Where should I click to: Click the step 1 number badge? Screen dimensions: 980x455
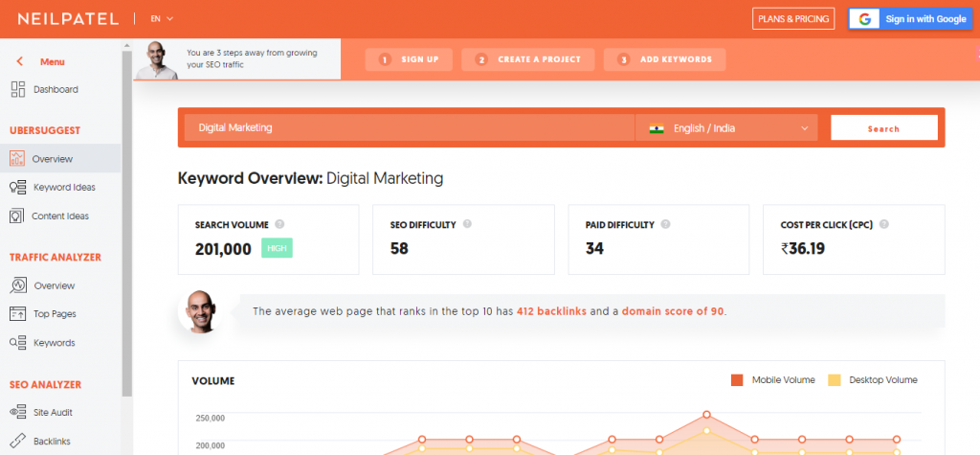point(385,59)
